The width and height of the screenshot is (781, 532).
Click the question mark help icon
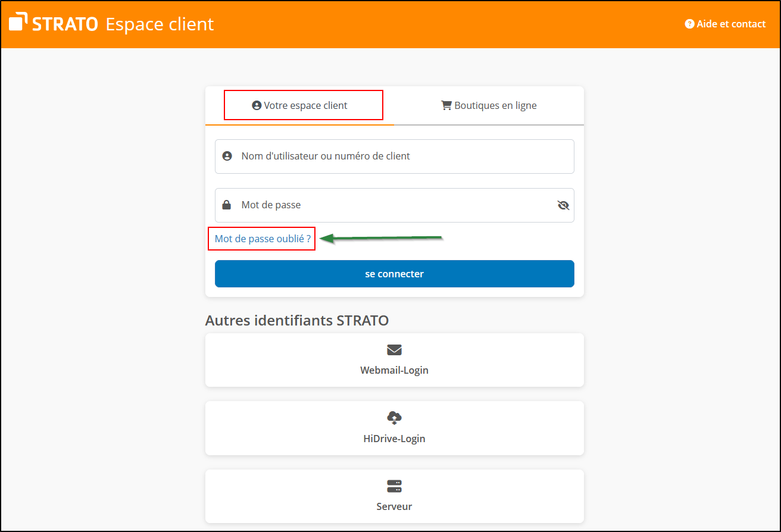689,24
